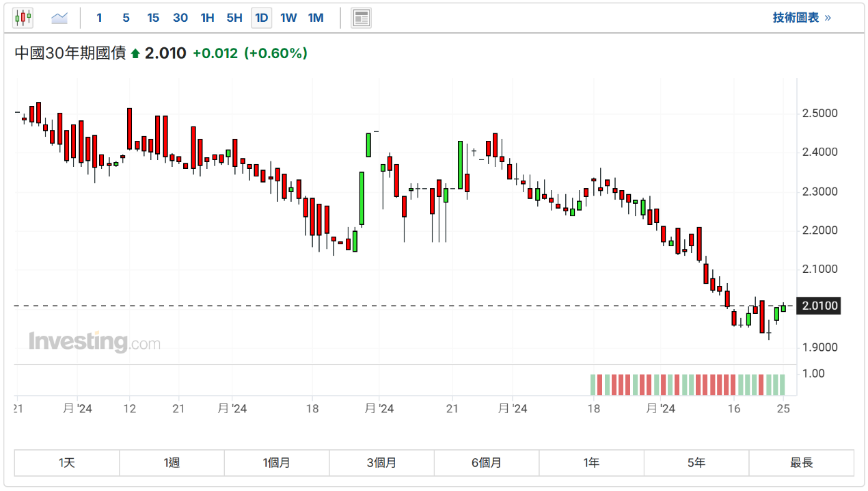Viewport: 868px width, 491px height.
Task: Show the 最長 maximum time range
Action: click(x=801, y=463)
